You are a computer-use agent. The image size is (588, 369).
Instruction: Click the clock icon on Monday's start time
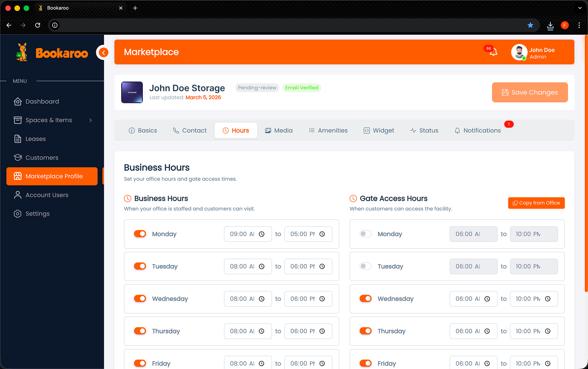click(x=262, y=234)
